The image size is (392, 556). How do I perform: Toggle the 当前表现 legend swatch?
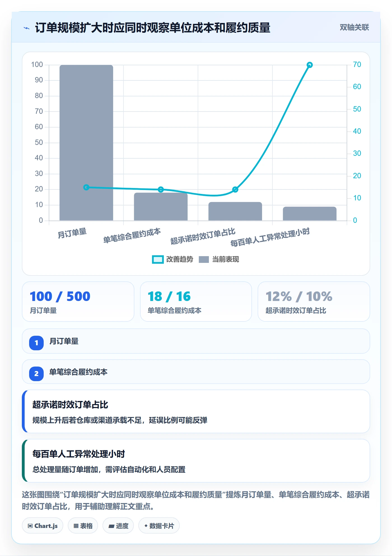pyautogui.click(x=204, y=260)
